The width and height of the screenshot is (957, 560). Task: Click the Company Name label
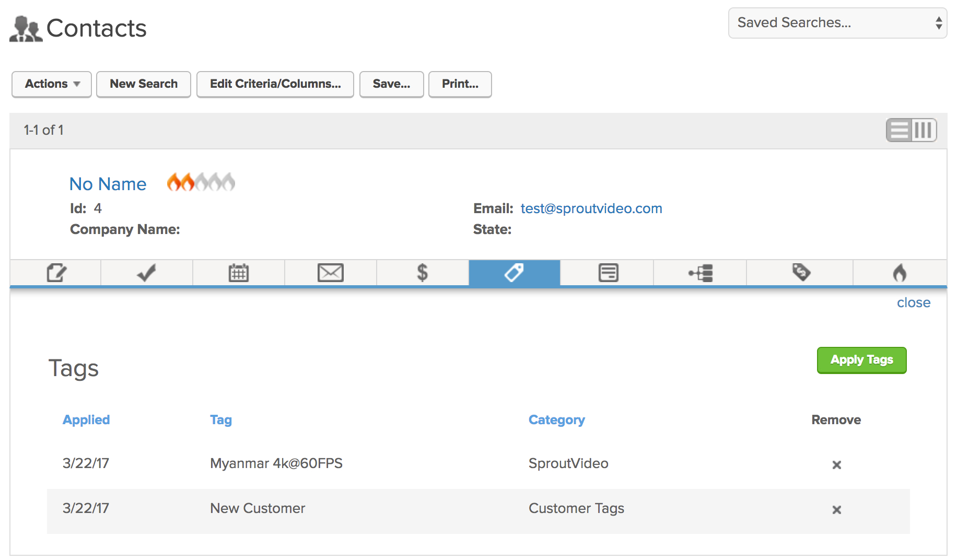point(125,229)
